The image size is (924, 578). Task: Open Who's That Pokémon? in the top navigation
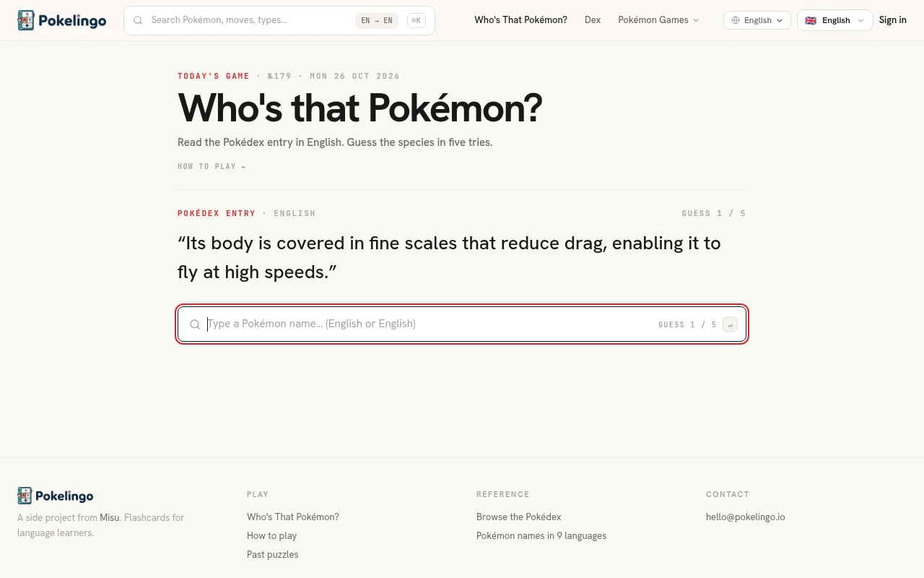520,20
